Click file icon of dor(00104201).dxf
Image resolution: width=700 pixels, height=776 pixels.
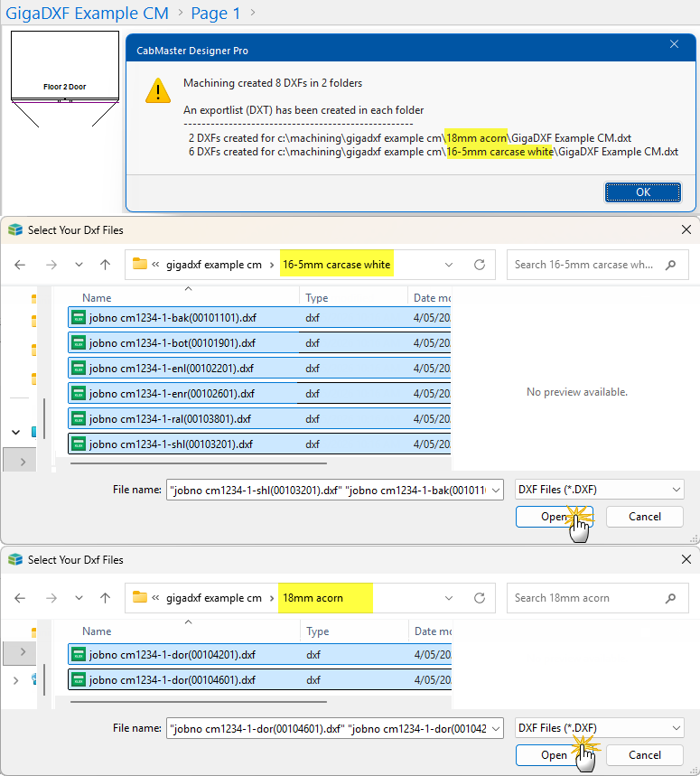[79, 654]
